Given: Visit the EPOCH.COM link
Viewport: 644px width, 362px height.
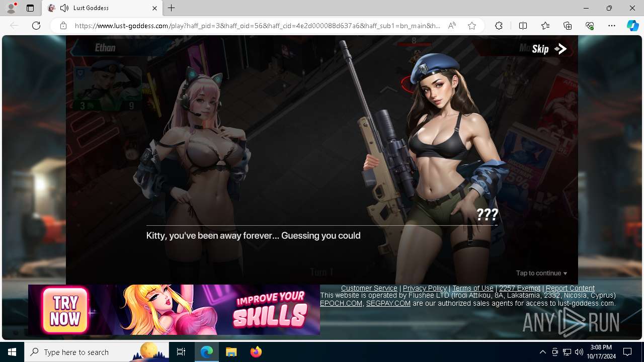Looking at the screenshot, I should click(341, 303).
